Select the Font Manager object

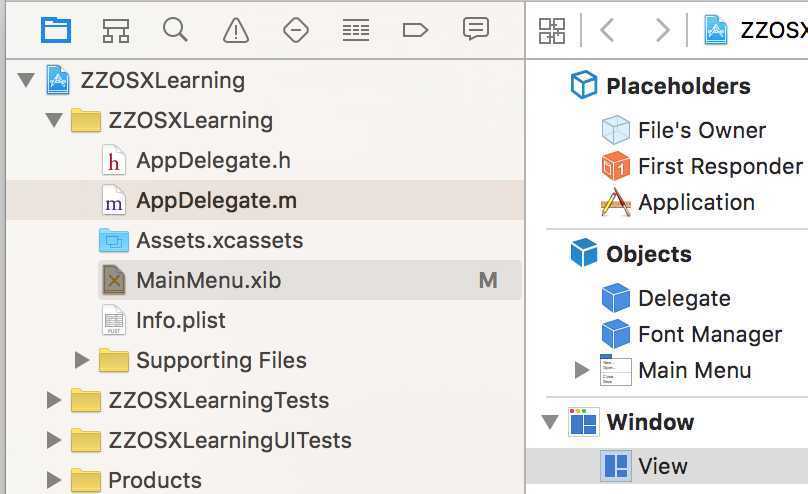[709, 334]
